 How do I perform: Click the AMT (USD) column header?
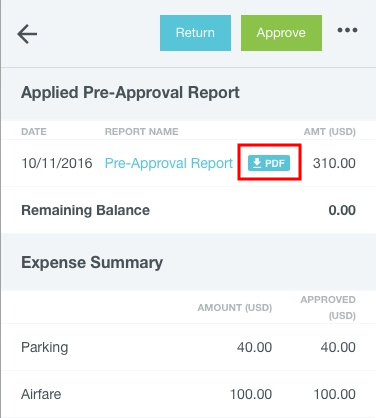(330, 132)
